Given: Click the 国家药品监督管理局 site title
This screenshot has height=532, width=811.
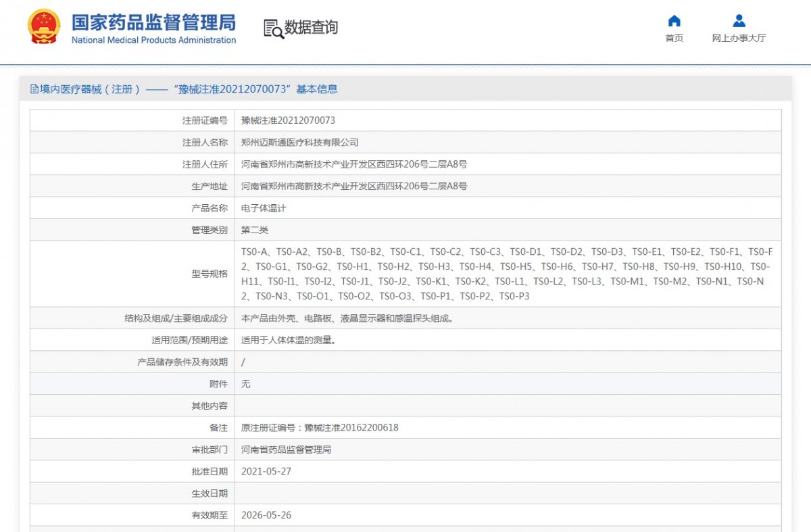Looking at the screenshot, I should coord(153,22).
